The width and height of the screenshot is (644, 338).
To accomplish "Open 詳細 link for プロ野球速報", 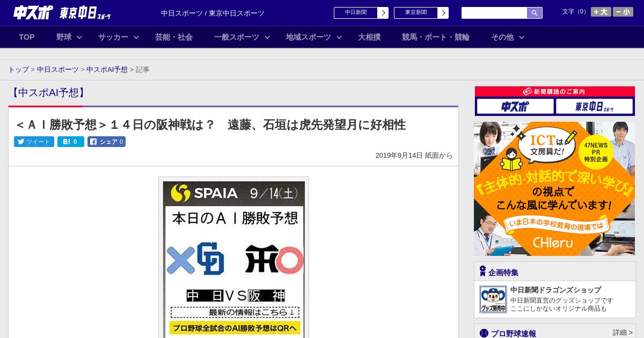I will [623, 333].
